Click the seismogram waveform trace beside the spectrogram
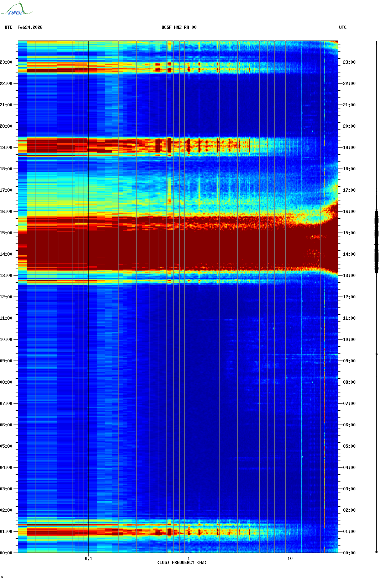This screenshot has height=581, width=392. tap(376, 297)
